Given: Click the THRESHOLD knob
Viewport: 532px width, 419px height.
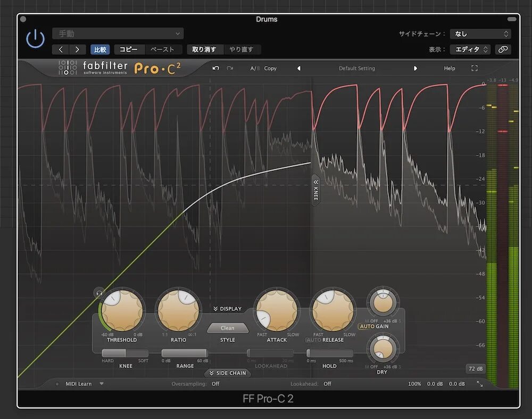Looking at the screenshot, I should 122,311.
